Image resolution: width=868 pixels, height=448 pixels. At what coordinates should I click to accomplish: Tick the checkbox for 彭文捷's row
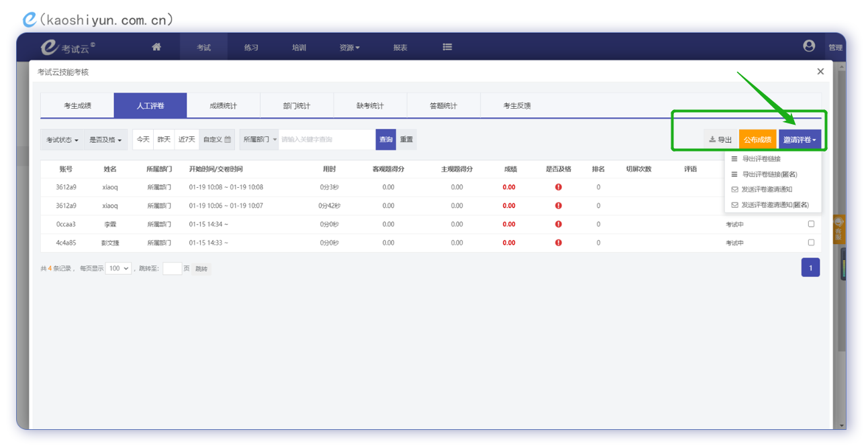[x=811, y=242]
